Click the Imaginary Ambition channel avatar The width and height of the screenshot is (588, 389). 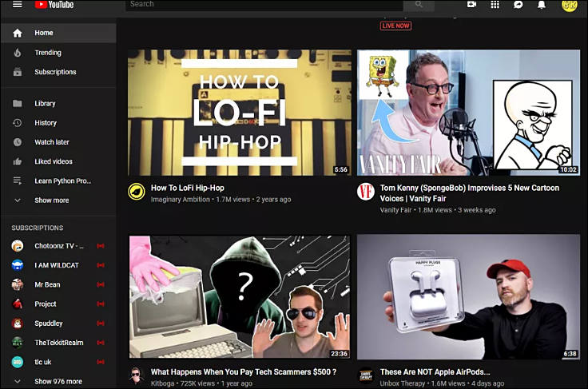click(x=137, y=192)
